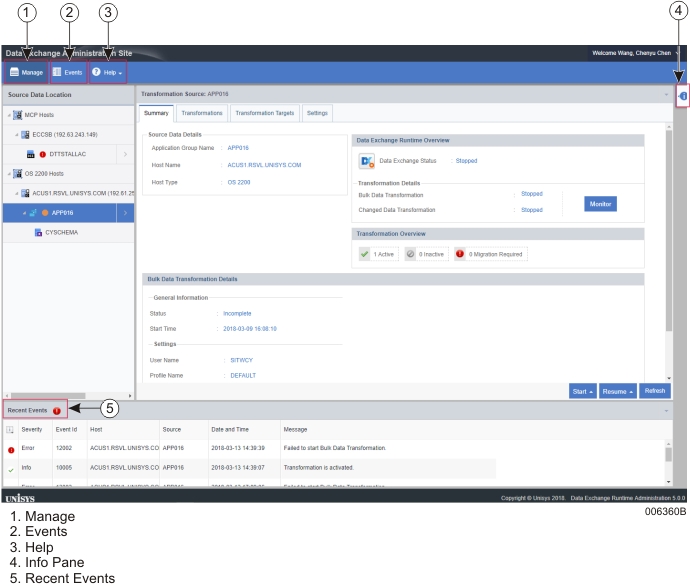Viewport: 690px width, 588px height.
Task: Select event message 'Transformation is activated.'
Action: pyautogui.click(x=319, y=467)
